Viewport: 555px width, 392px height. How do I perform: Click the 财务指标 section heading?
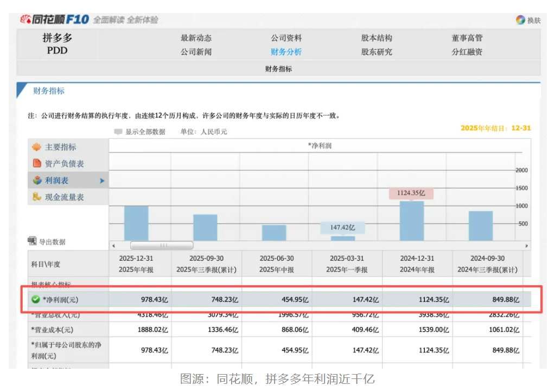(49, 91)
